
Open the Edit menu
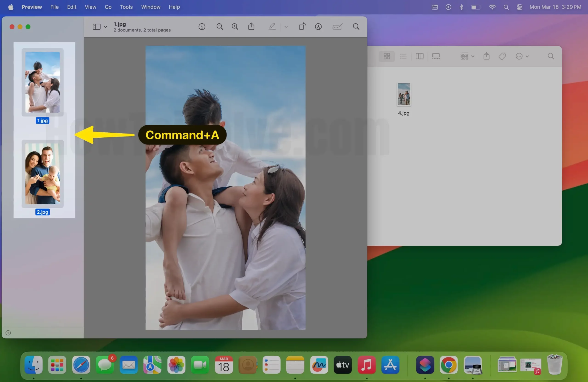pos(72,7)
